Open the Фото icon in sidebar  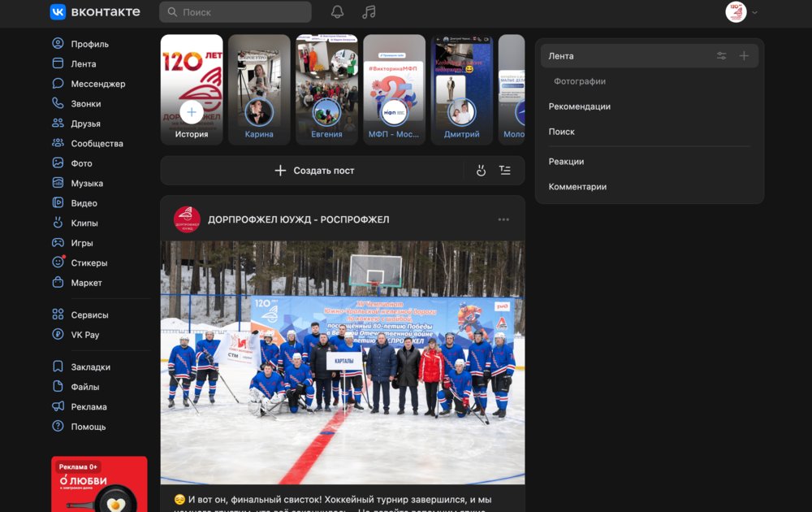[x=58, y=163]
